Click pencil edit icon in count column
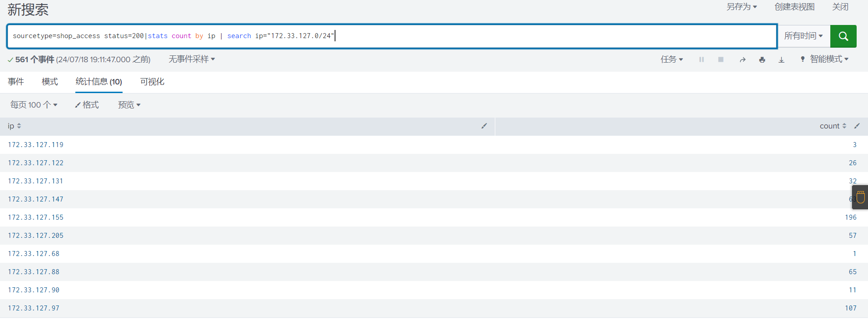This screenshot has width=868, height=325. [857, 126]
